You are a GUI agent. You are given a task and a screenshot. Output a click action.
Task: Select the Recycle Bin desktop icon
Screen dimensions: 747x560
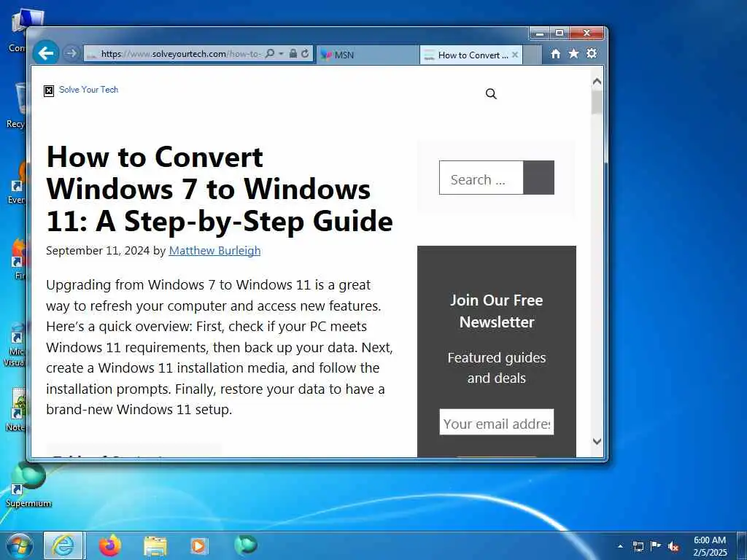17,105
